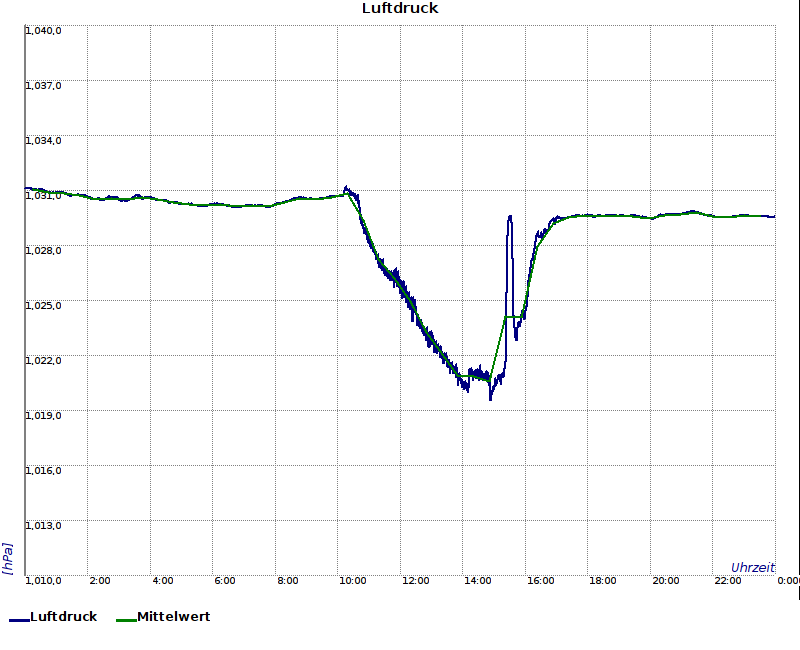Click the 14:00 time label
This screenshot has width=800, height=650.
(478, 581)
